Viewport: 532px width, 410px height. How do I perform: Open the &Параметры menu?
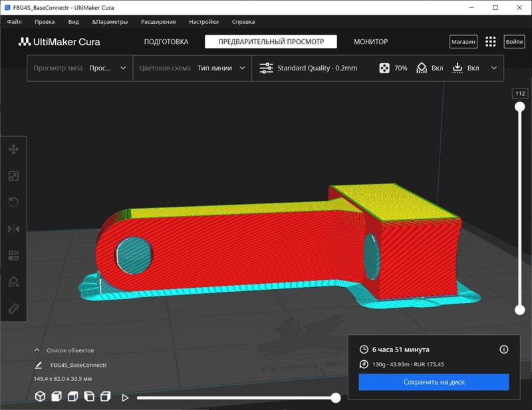pos(110,22)
